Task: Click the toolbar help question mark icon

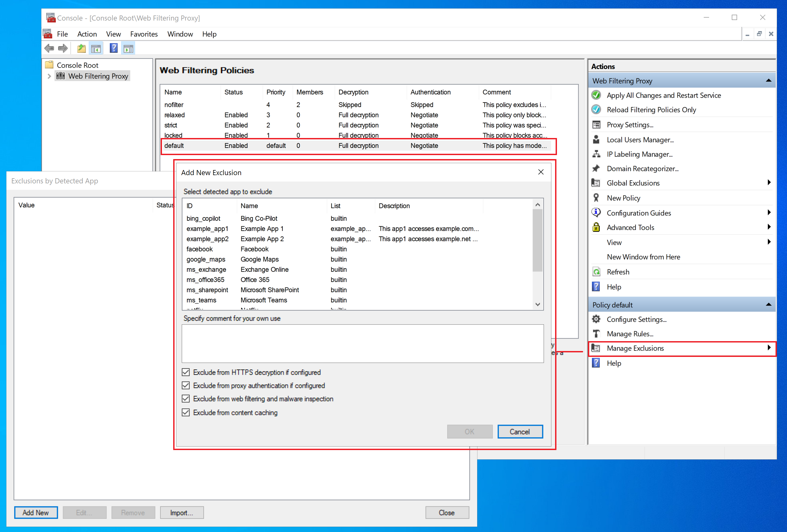Action: point(113,48)
